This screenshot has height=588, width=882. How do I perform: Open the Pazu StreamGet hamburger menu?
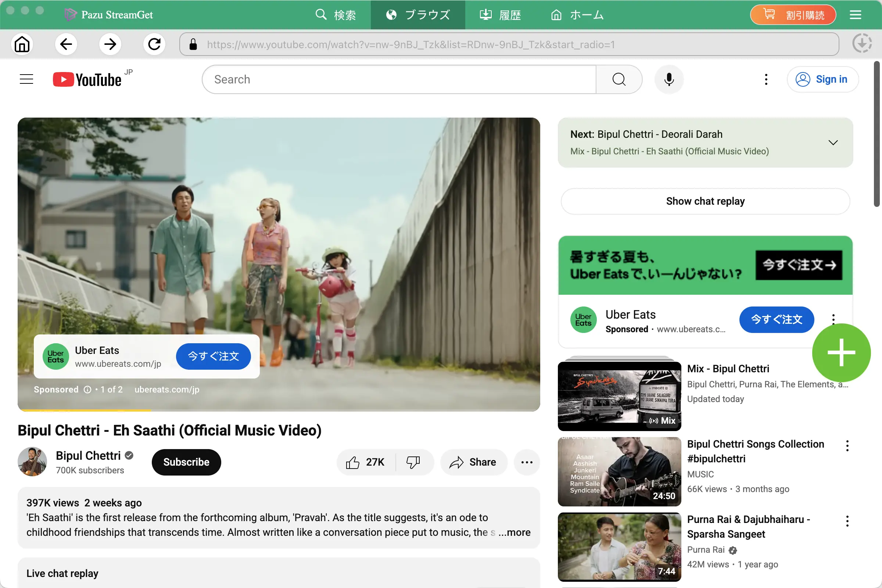pos(856,15)
